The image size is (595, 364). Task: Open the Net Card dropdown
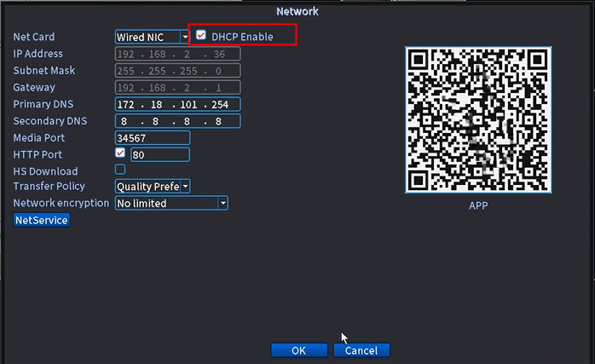[153, 37]
